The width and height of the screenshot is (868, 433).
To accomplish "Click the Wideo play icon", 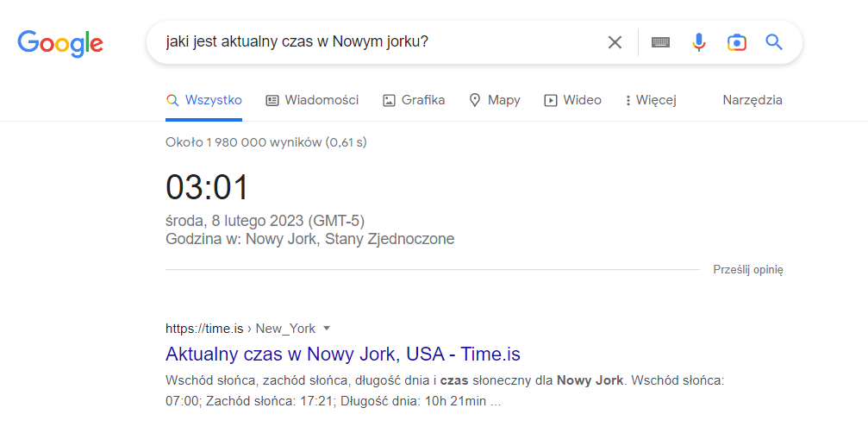I will pyautogui.click(x=550, y=100).
